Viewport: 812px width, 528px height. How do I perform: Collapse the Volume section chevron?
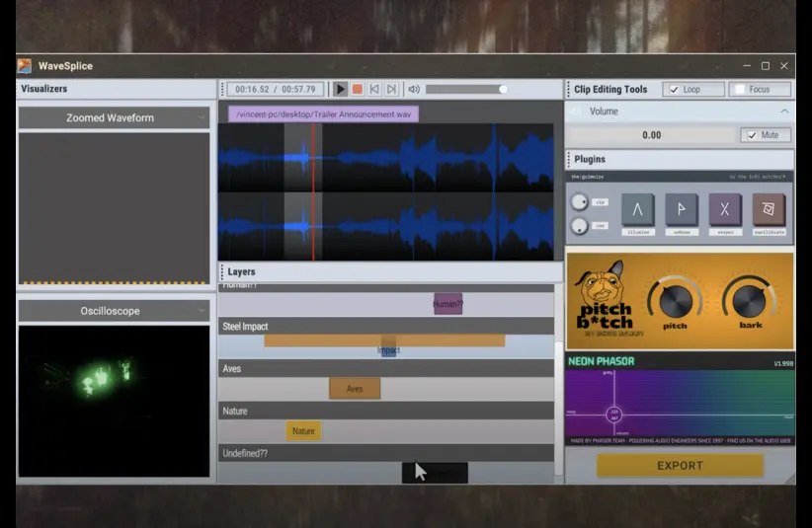(784, 112)
